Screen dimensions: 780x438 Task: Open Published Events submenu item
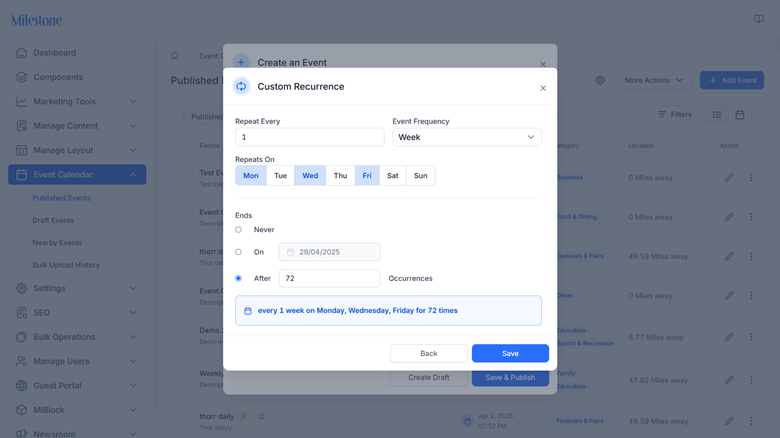(62, 198)
